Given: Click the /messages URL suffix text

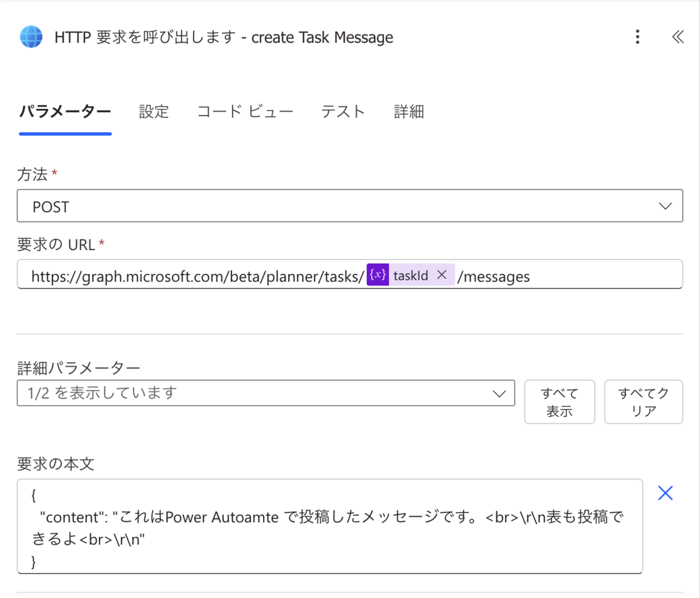Looking at the screenshot, I should 494,276.
